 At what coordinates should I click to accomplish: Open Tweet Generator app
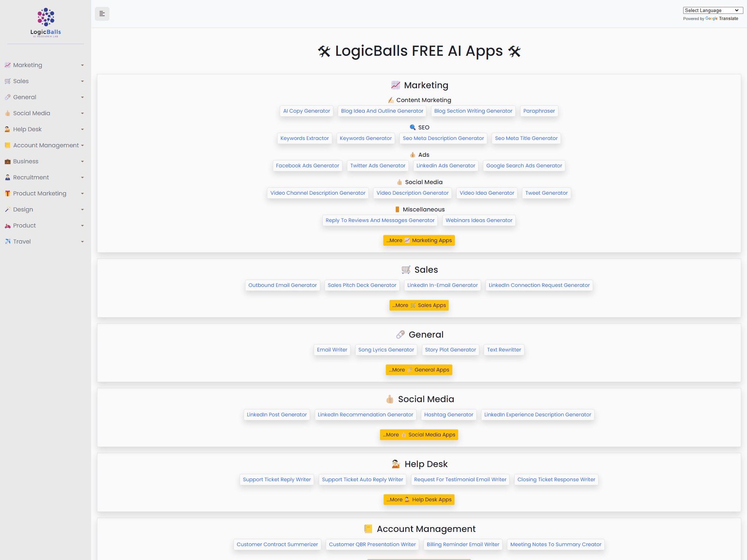546,193
